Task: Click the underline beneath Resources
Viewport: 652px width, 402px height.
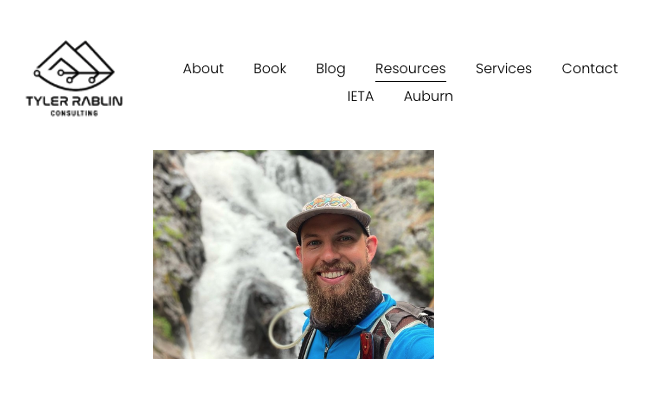Action: pos(410,81)
